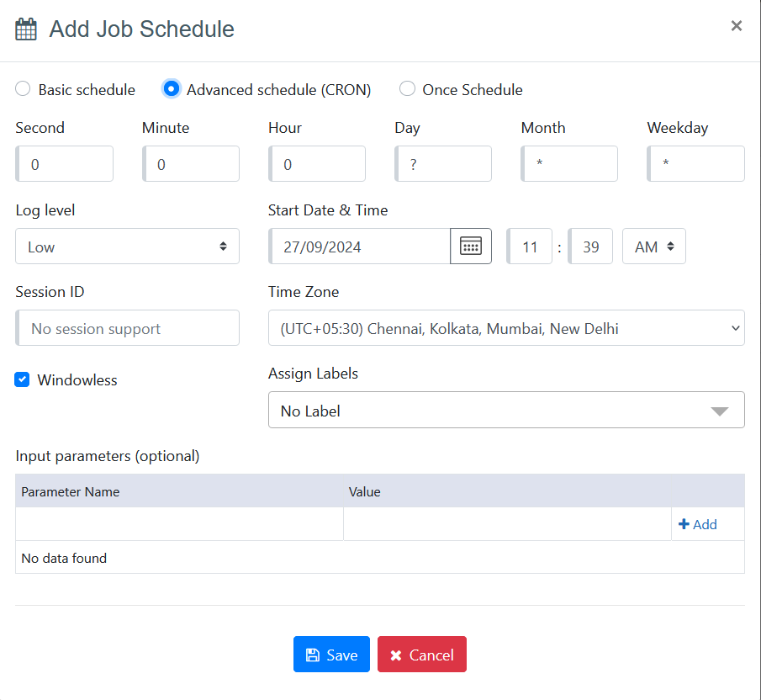Click the Save button
Viewport: 761px width, 700px height.
(331, 655)
